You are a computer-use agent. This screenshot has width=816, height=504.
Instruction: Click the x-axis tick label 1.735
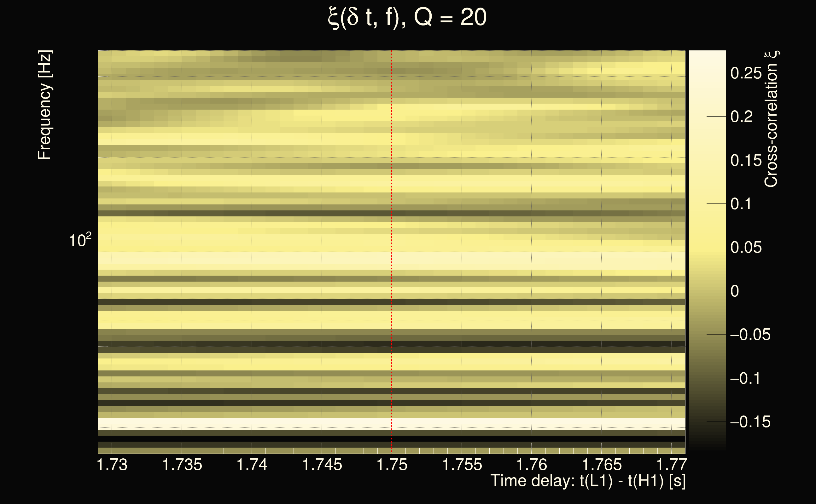click(x=182, y=465)
